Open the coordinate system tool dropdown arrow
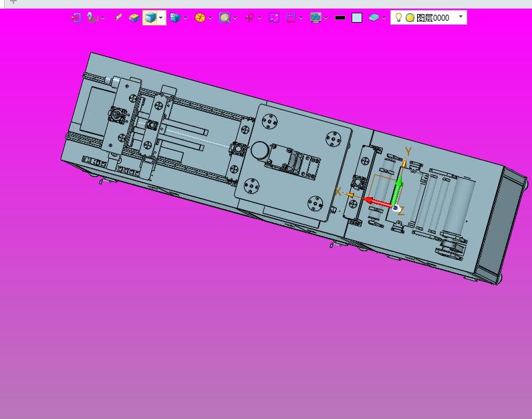 pyautogui.click(x=102, y=18)
